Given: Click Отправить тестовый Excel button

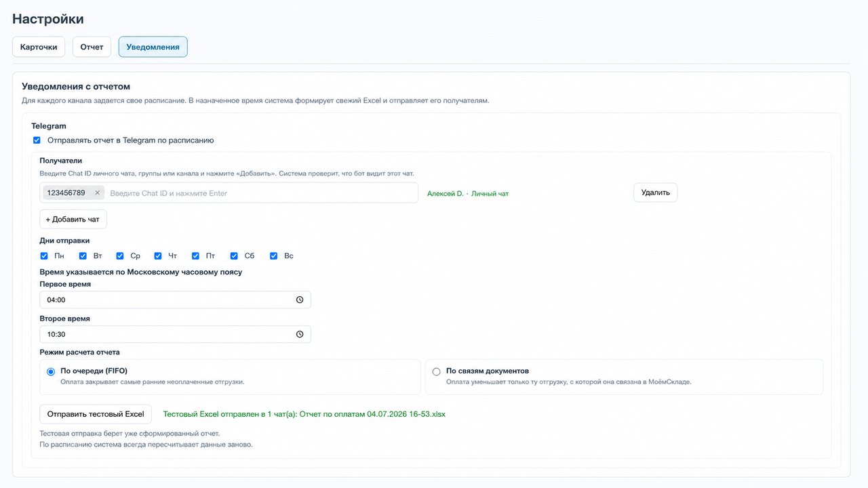Looking at the screenshot, I should pyautogui.click(x=96, y=414).
